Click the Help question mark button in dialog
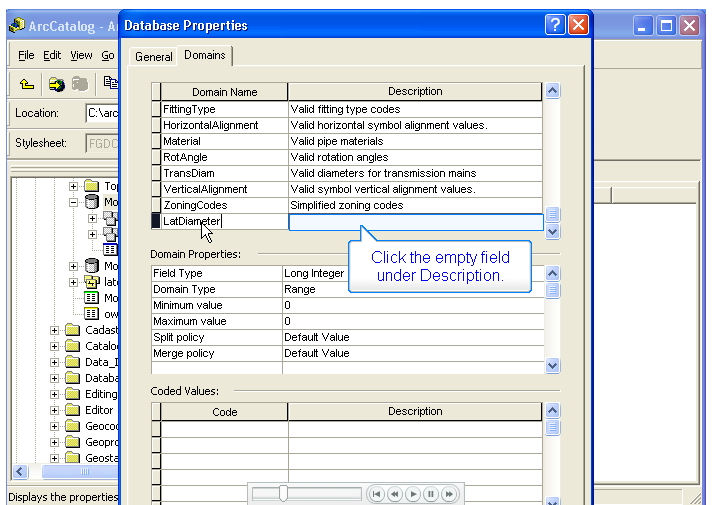The height and width of the screenshot is (505, 715). (555, 24)
